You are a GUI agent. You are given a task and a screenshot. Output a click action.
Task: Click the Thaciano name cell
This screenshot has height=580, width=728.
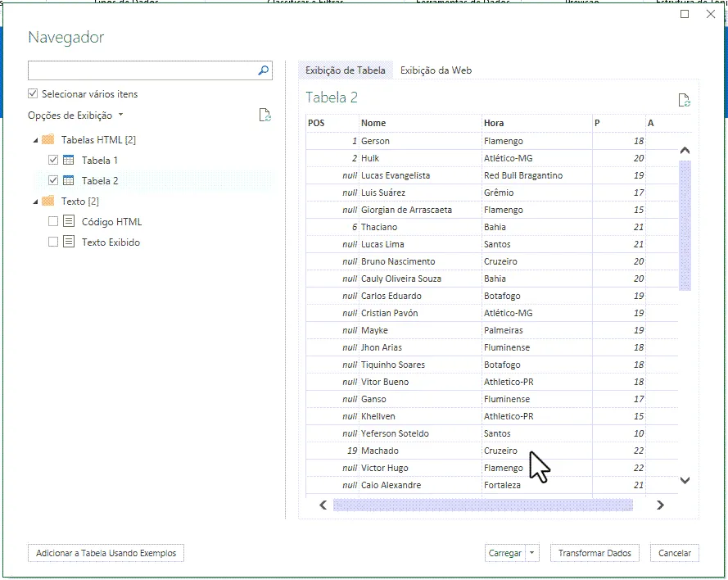click(421, 227)
